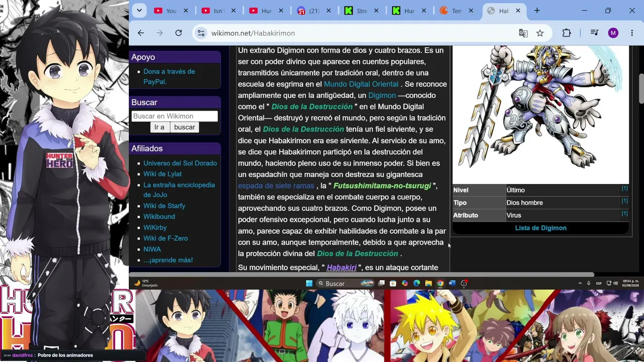Viewport: 644px width, 362px height.
Task: Click the taskbar 'Buscar' search box
Action: [346, 283]
